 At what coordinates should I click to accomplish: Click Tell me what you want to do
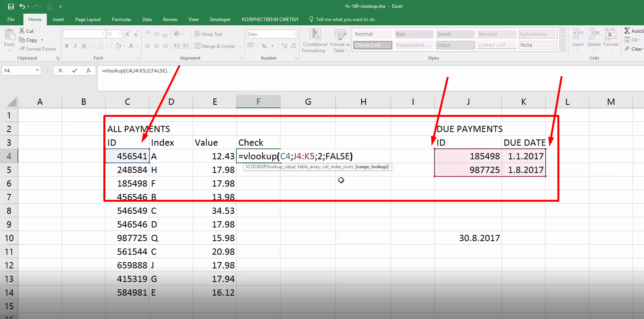point(342,19)
